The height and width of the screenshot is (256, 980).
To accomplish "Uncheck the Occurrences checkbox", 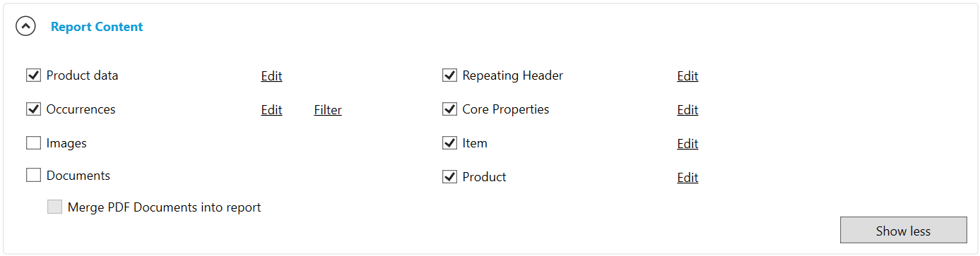I will click(x=33, y=109).
